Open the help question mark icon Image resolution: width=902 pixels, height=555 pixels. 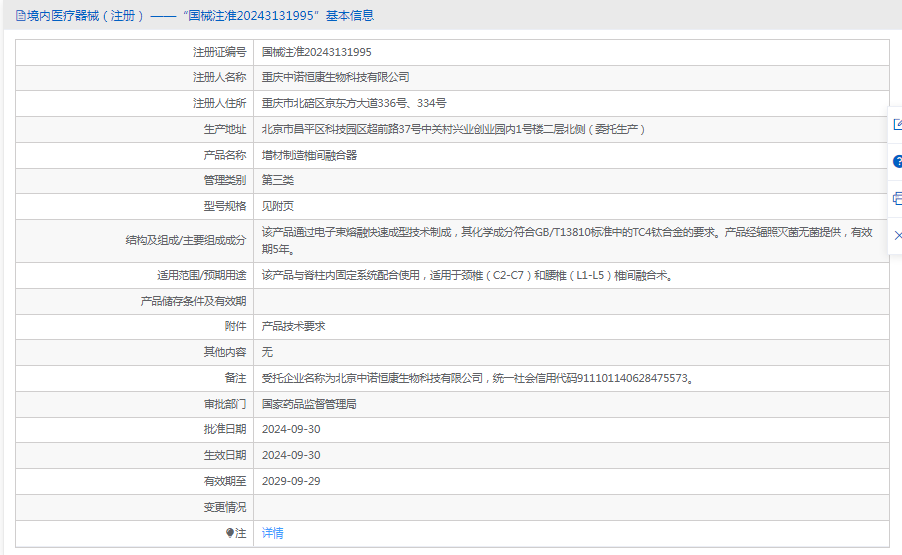(x=897, y=162)
